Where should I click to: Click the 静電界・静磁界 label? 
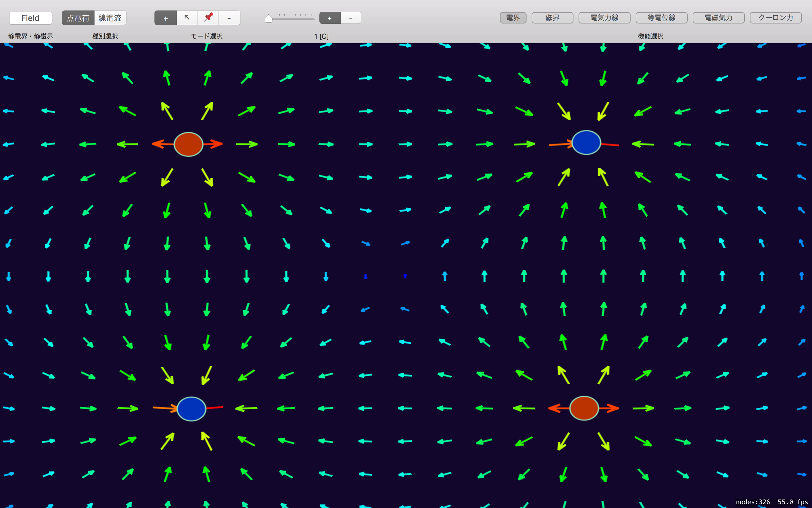(30, 36)
